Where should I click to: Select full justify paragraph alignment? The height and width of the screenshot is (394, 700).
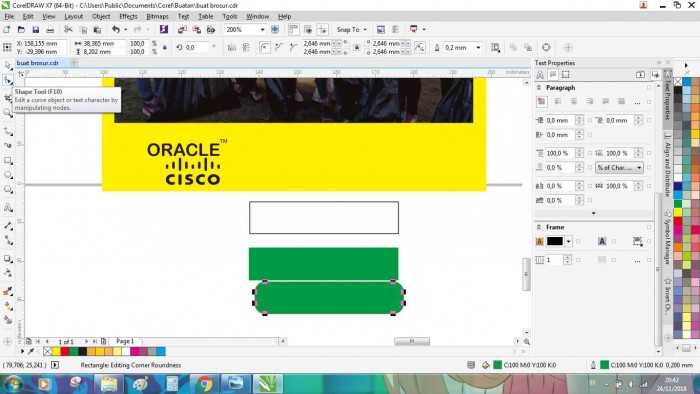[x=605, y=102]
